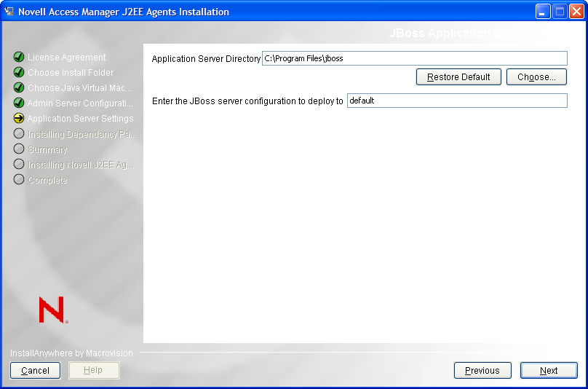Click the installer icon in the title bar
The width and height of the screenshot is (588, 389).
[x=9, y=11]
